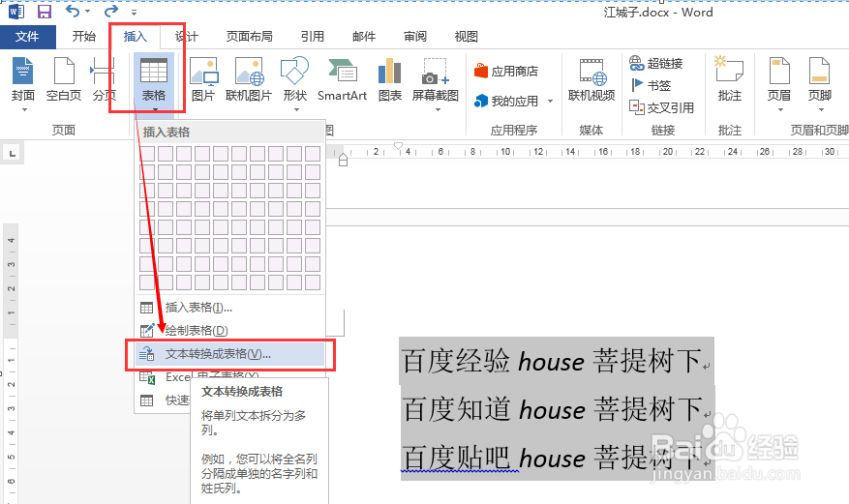Click the text line 百度知道 house 菩提树下
This screenshot has width=849, height=504.
click(552, 409)
